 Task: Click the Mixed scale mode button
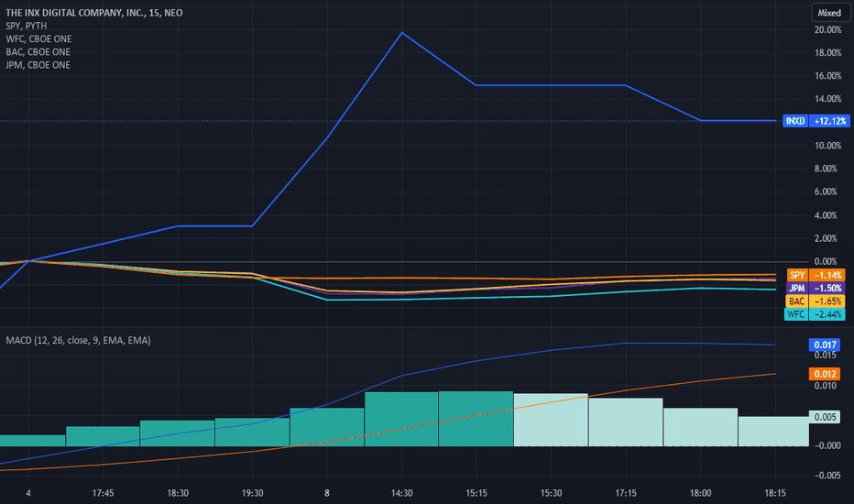(x=829, y=13)
